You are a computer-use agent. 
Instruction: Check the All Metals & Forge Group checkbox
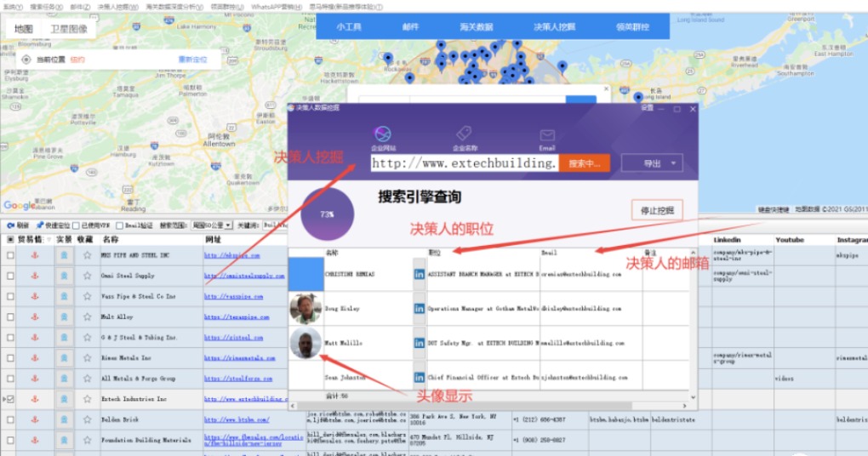point(10,379)
